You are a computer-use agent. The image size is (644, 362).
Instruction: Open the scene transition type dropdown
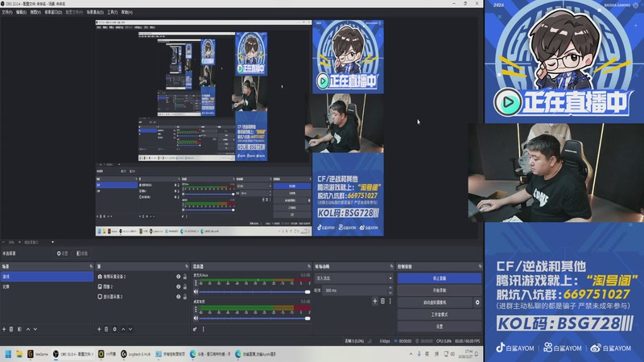click(354, 278)
